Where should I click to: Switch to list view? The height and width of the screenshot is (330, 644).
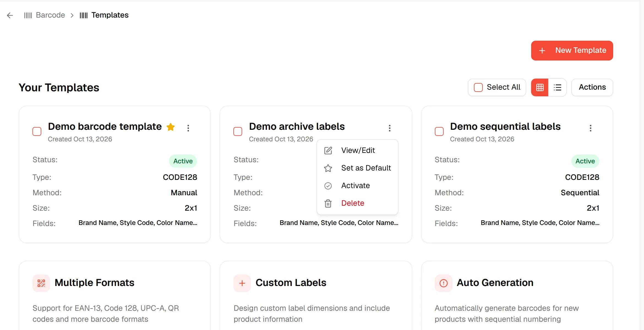click(558, 87)
